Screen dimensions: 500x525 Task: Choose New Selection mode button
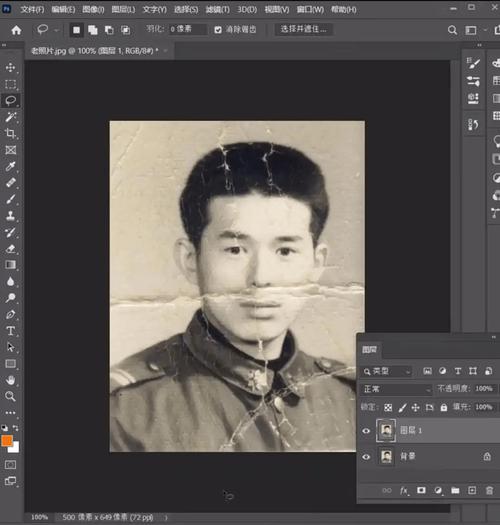point(76,30)
